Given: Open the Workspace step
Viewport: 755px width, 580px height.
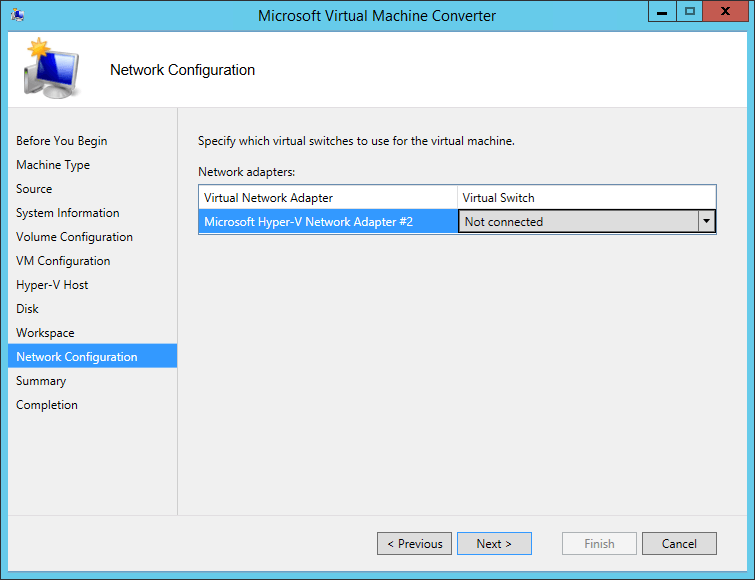Looking at the screenshot, I should (45, 333).
